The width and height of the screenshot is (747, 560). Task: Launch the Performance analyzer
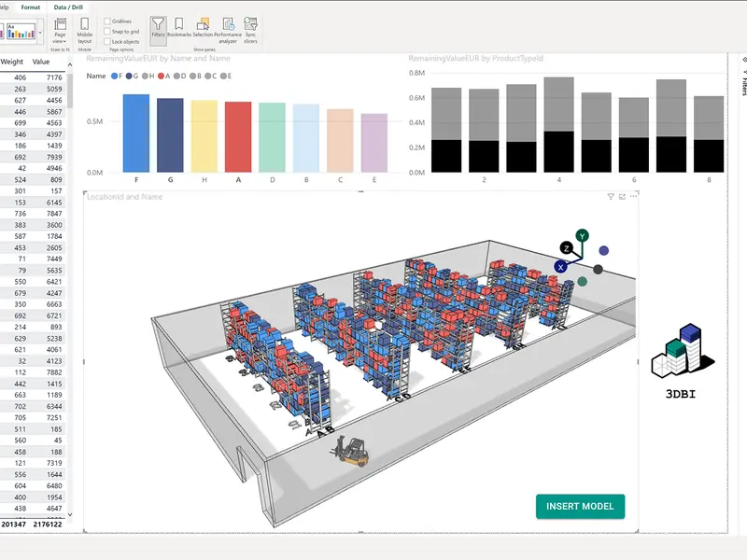pyautogui.click(x=228, y=30)
